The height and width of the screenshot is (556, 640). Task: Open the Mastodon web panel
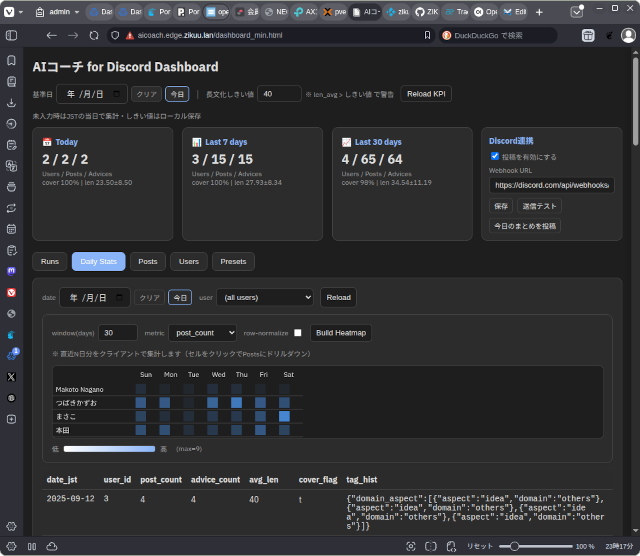tap(11, 270)
